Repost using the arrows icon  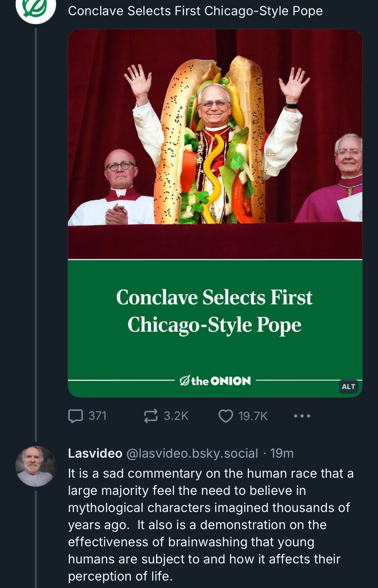[x=151, y=416]
